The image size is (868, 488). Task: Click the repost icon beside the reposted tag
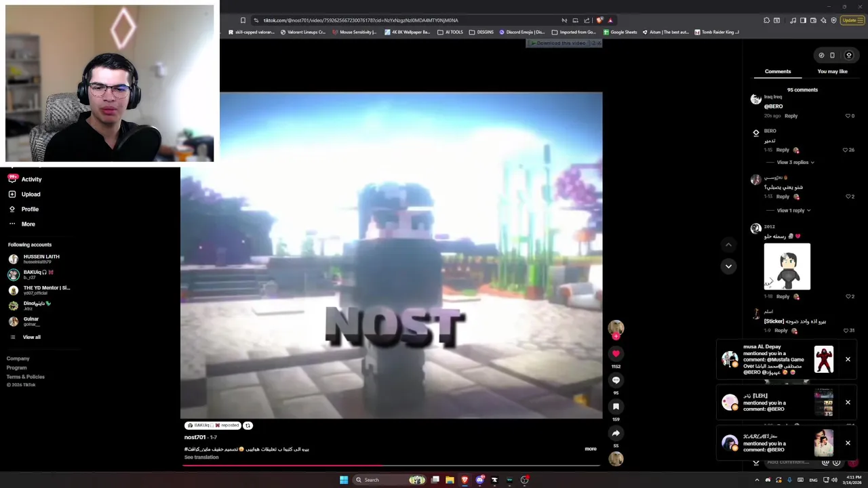tap(248, 426)
